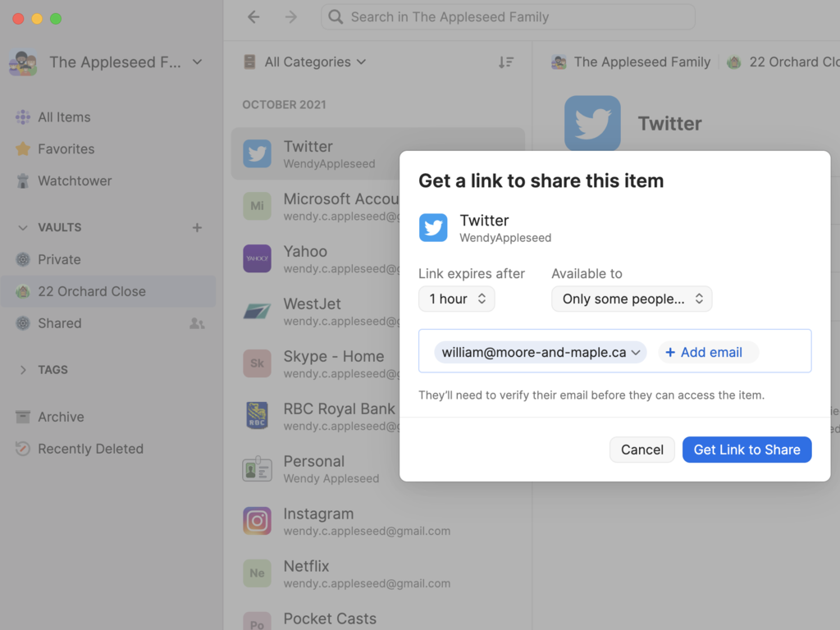Click the Personal identity card icon
This screenshot has height=630, width=840.
pyautogui.click(x=257, y=468)
